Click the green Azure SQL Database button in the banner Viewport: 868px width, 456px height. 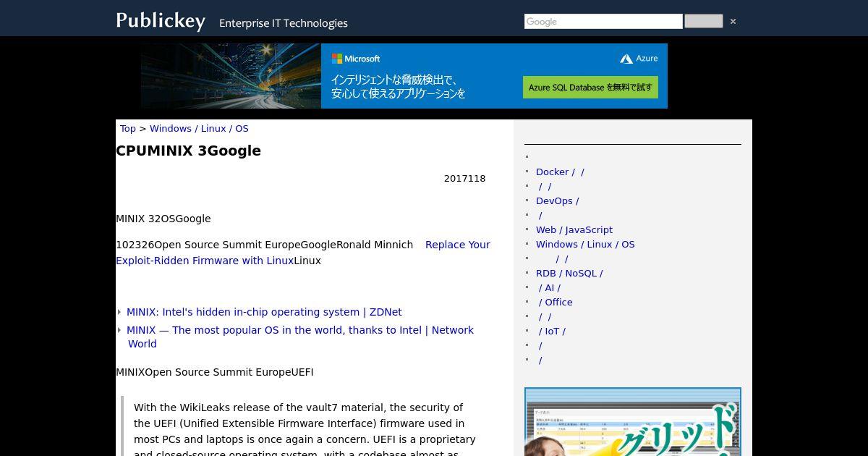pos(590,87)
